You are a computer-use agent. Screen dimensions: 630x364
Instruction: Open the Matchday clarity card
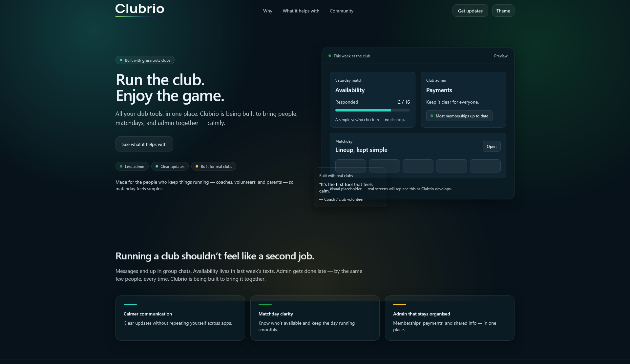[315, 318]
